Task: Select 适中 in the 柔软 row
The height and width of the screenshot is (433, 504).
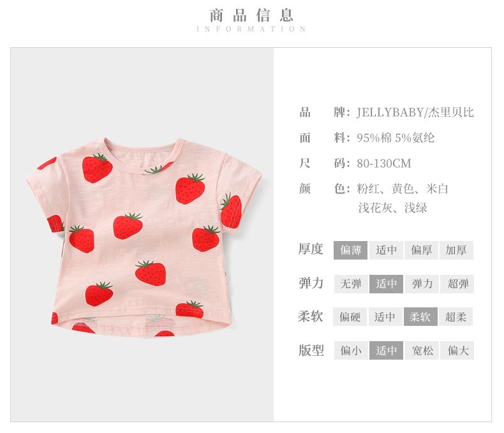Action: 385,317
